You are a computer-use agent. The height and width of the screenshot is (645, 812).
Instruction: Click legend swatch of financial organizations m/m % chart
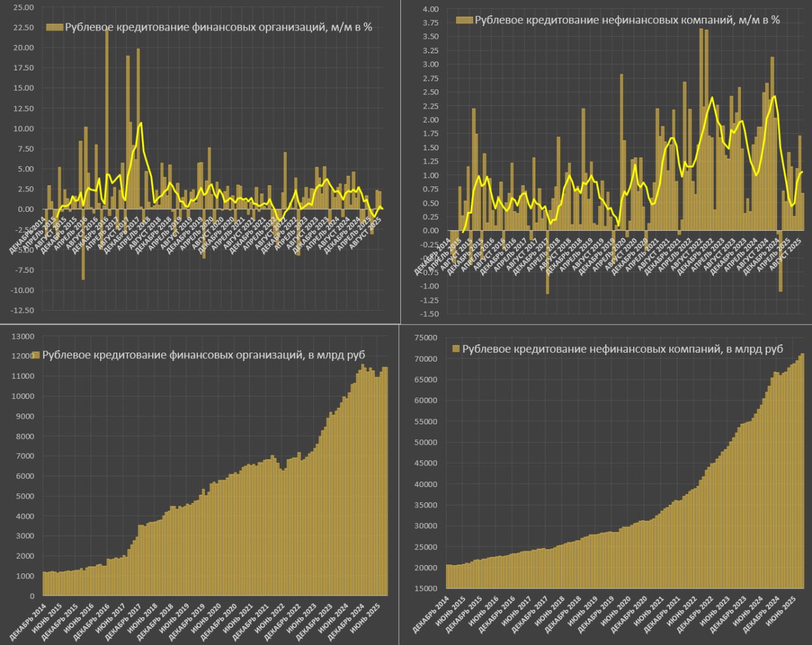click(x=55, y=27)
